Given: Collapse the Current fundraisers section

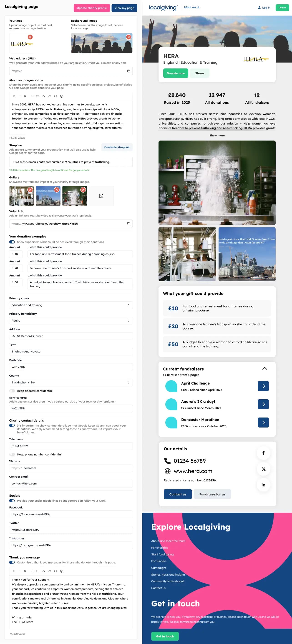Looking at the screenshot, I should coord(264,368).
